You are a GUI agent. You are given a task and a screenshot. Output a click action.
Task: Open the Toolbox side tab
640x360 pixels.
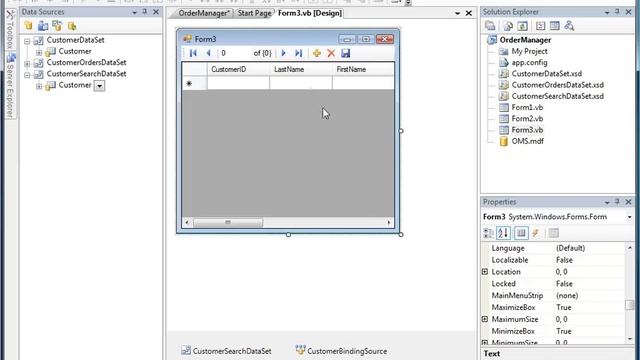tap(11, 30)
